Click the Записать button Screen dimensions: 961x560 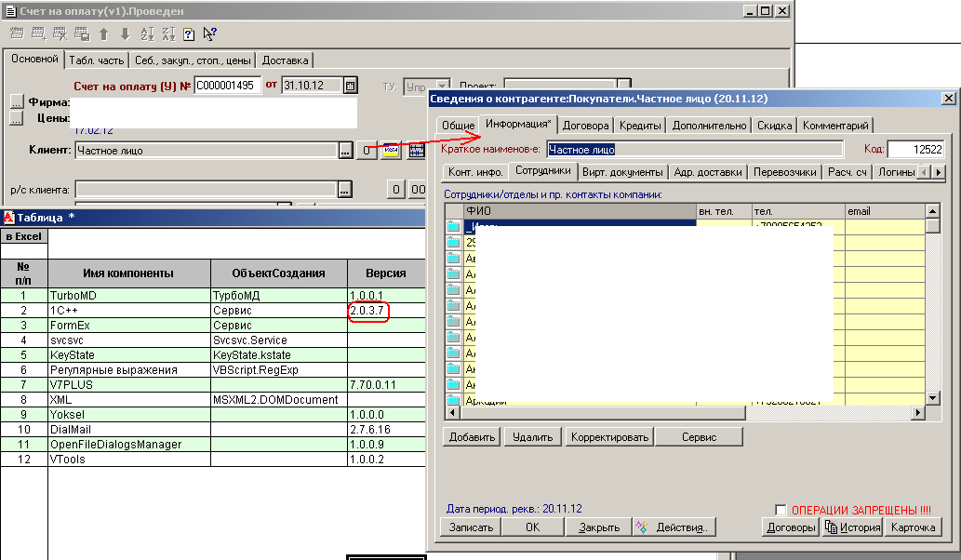click(x=472, y=527)
